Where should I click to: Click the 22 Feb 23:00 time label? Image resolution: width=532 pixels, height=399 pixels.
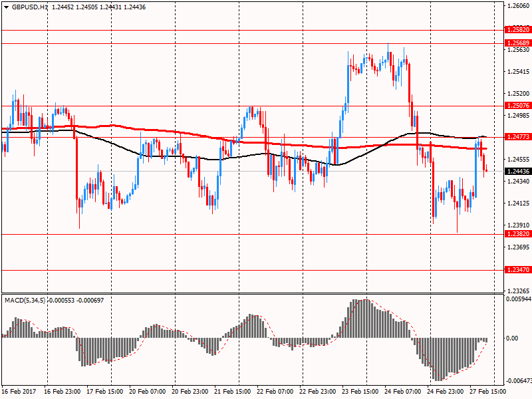(318, 392)
